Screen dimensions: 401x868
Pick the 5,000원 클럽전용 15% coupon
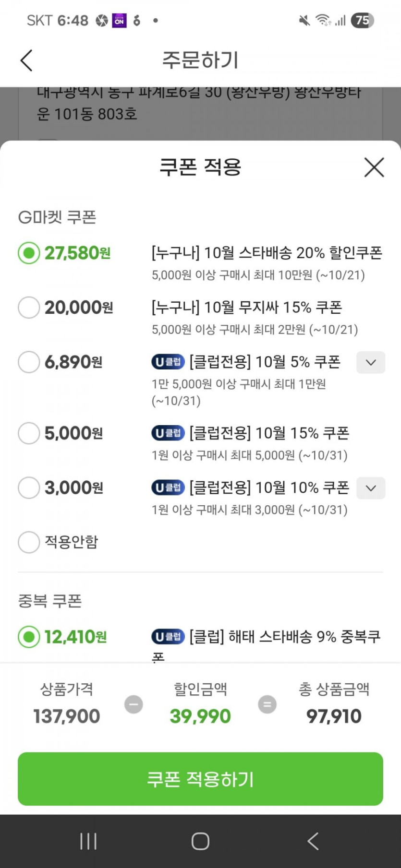click(29, 433)
